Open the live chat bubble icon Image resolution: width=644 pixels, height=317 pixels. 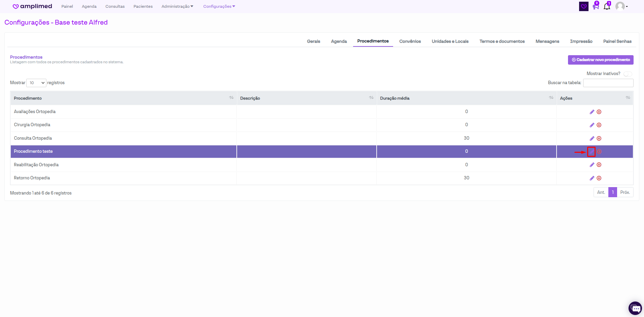(635, 308)
